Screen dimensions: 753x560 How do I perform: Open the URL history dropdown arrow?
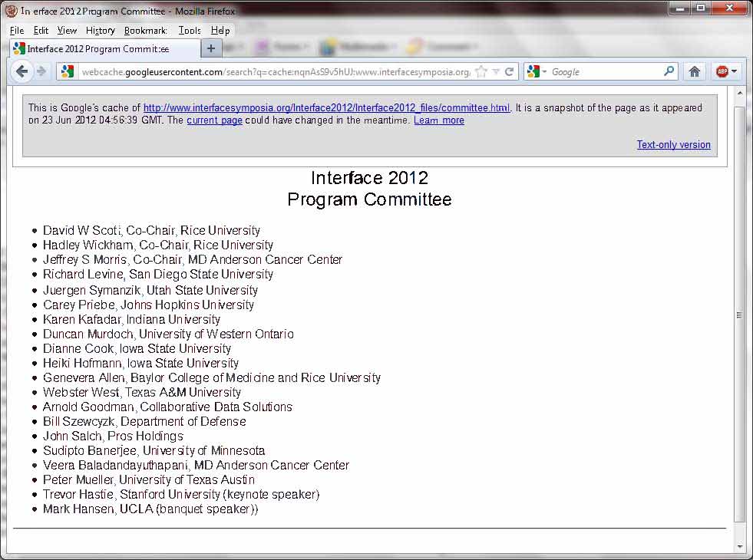click(496, 71)
